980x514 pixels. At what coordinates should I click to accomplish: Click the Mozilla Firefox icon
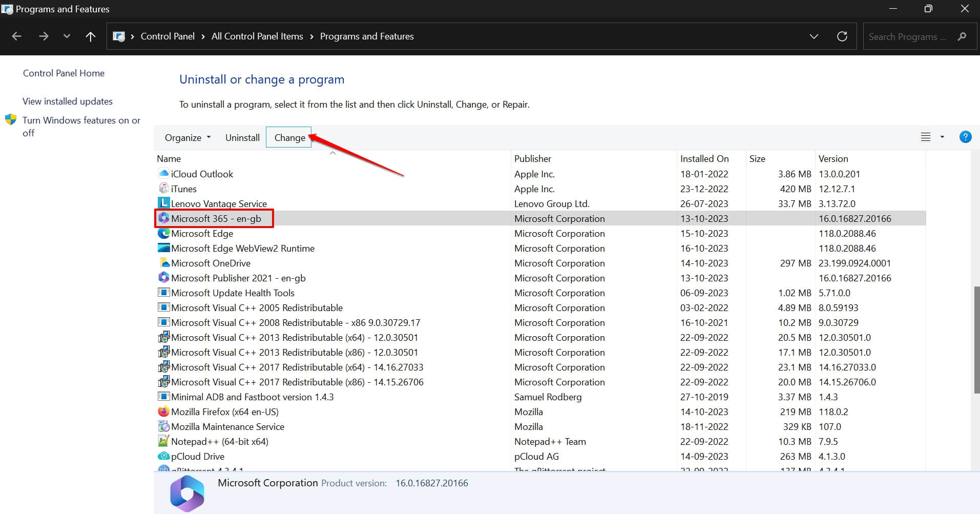(163, 411)
